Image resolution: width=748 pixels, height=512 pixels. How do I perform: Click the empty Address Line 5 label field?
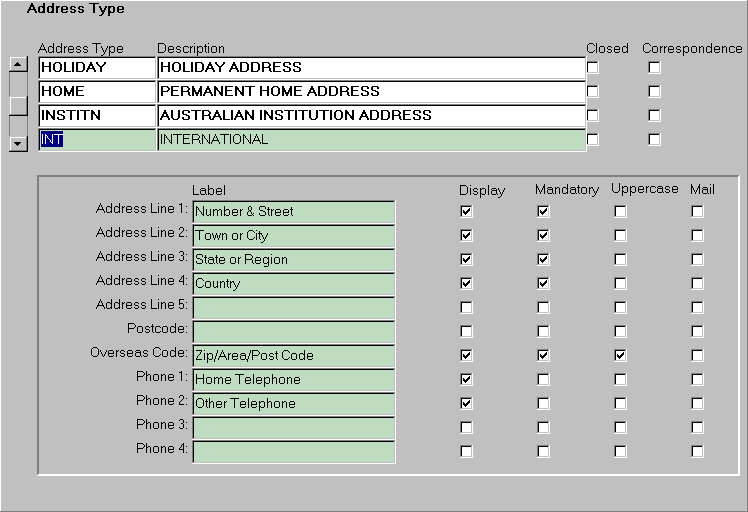pyautogui.click(x=293, y=308)
